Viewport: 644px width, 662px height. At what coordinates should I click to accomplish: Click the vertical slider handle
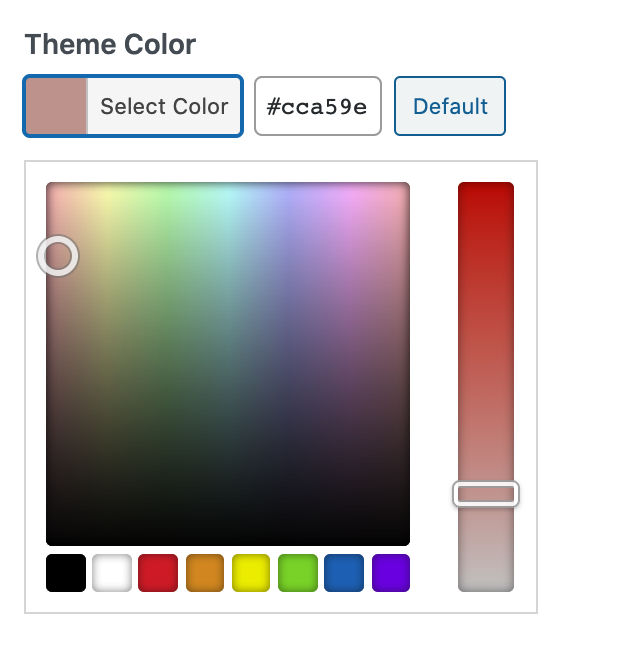486,494
